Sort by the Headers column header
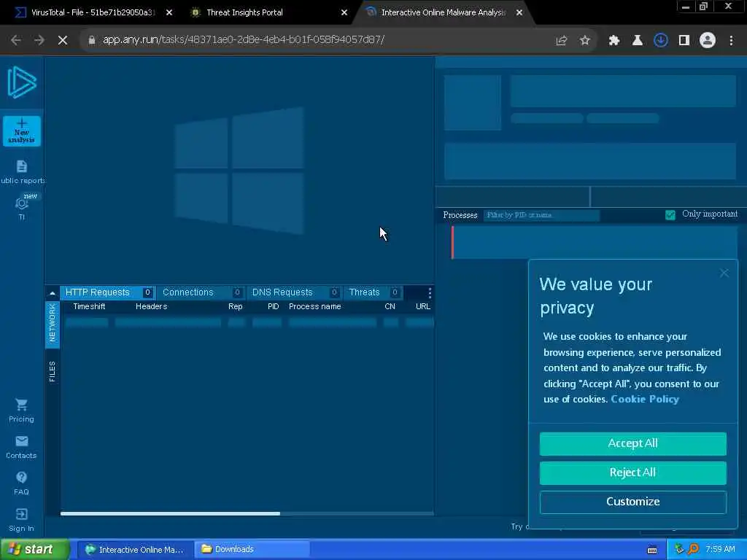This screenshot has height=560, width=747. (151, 307)
